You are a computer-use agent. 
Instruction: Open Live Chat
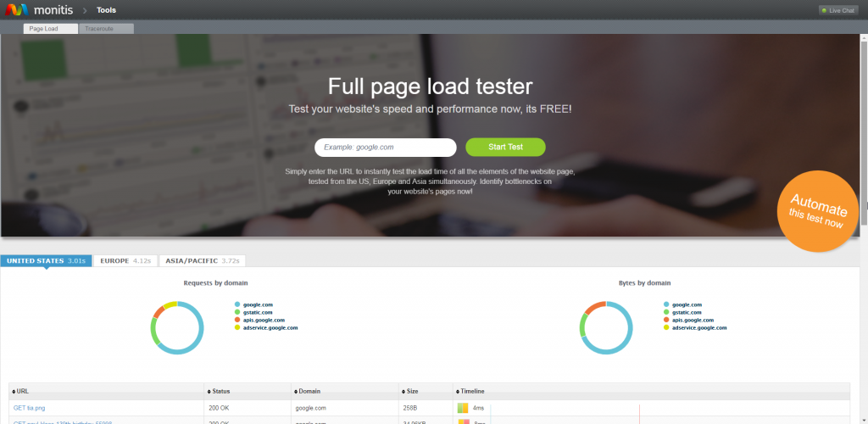838,10
